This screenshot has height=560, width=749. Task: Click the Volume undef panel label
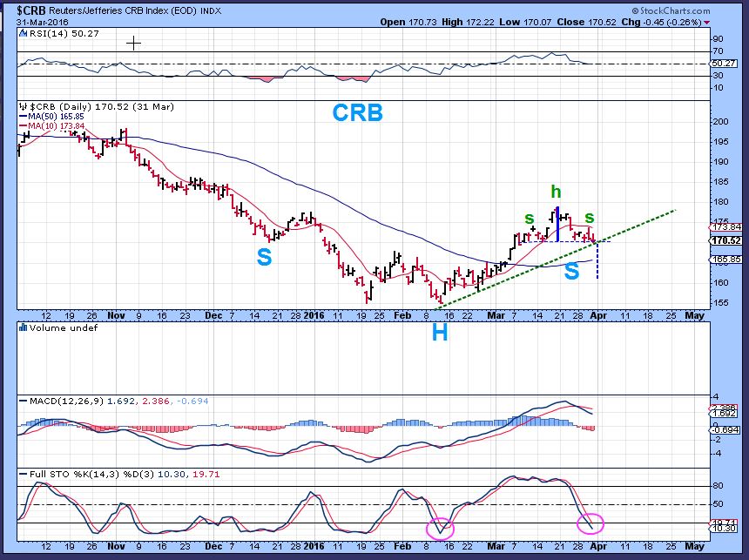click(63, 327)
